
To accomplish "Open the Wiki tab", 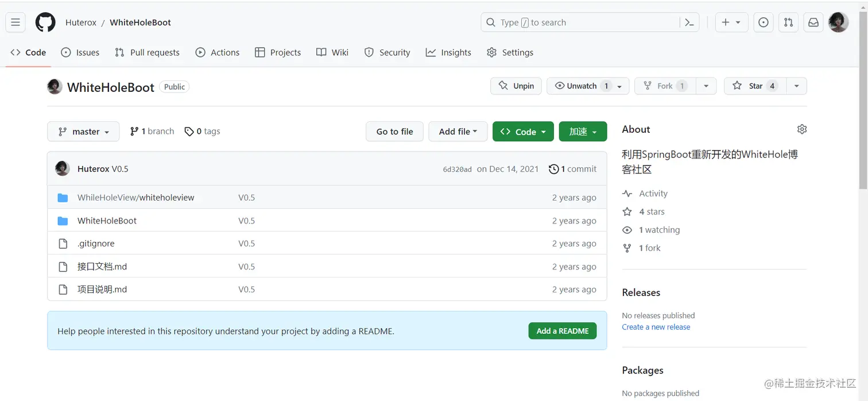I will pyautogui.click(x=332, y=52).
